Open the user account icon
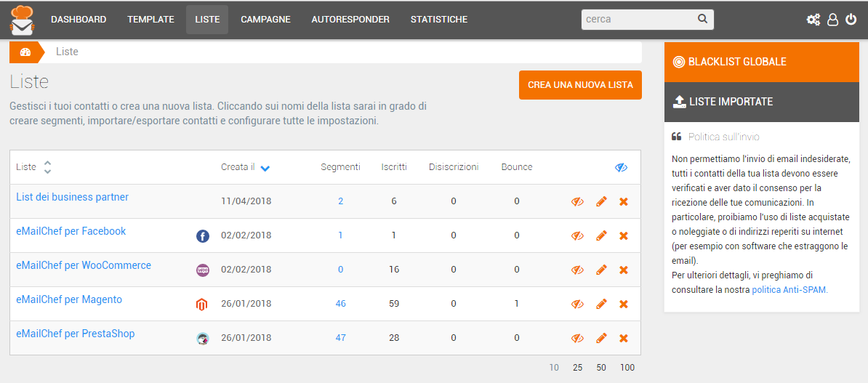868x383 pixels. 833,20
